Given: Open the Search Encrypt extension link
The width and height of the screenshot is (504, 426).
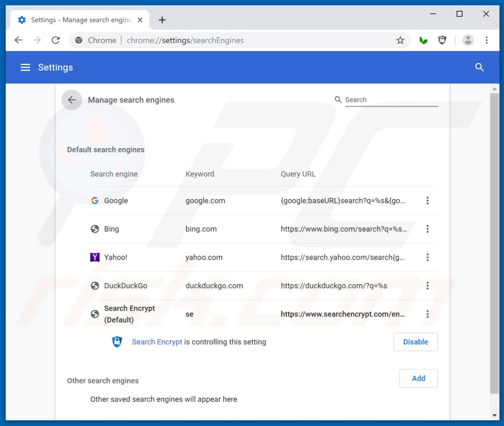Looking at the screenshot, I should pyautogui.click(x=157, y=342).
